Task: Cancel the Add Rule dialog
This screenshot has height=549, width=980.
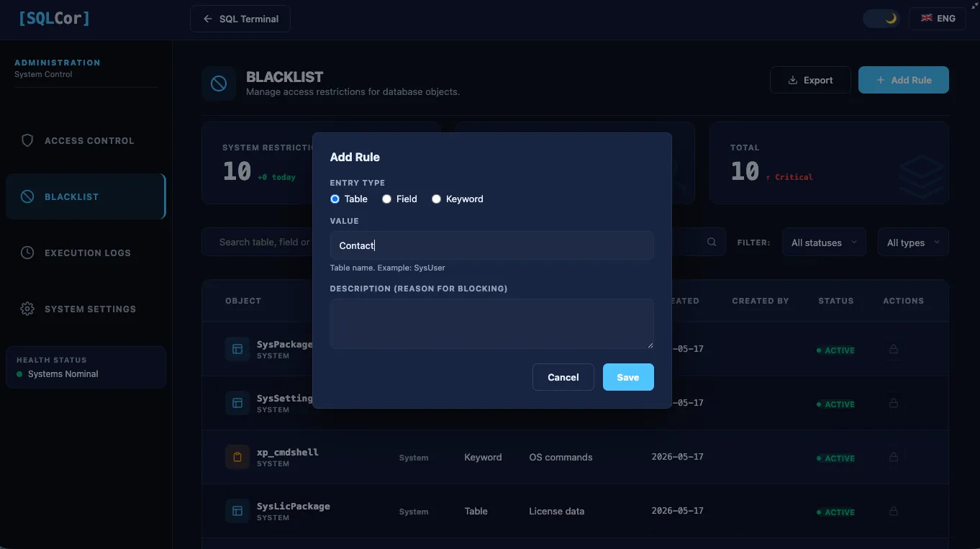Action: click(x=563, y=377)
